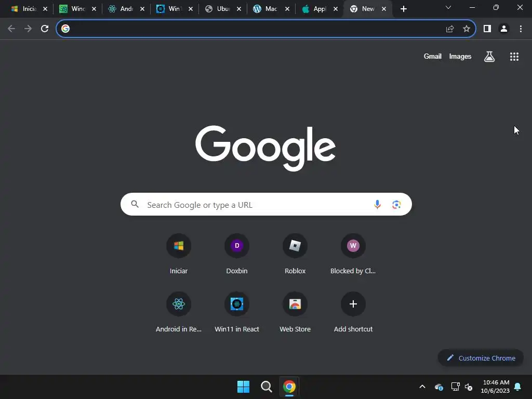Show hidden system tray icons
The width and height of the screenshot is (532, 399).
click(x=422, y=387)
